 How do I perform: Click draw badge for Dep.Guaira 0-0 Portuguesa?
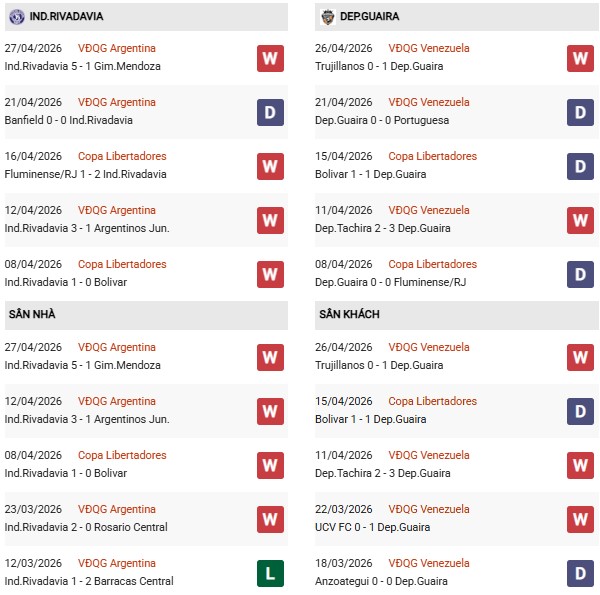[580, 112]
